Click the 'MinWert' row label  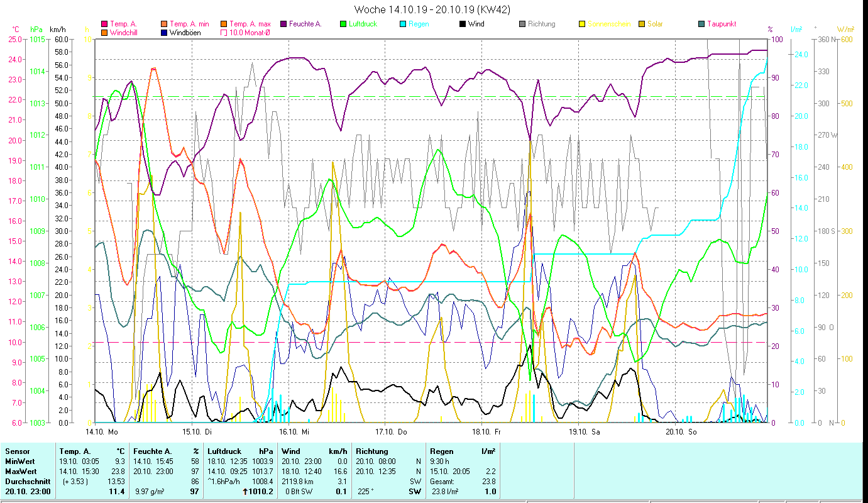pos(19,461)
